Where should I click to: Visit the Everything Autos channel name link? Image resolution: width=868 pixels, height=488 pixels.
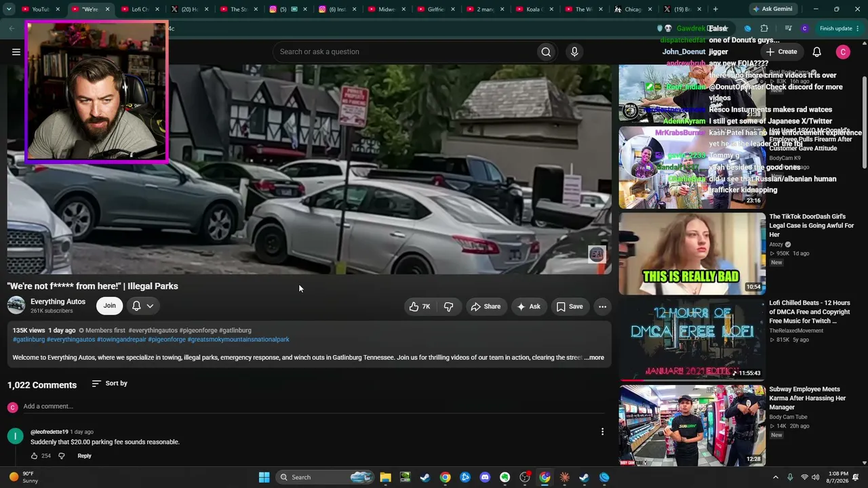[x=58, y=302]
